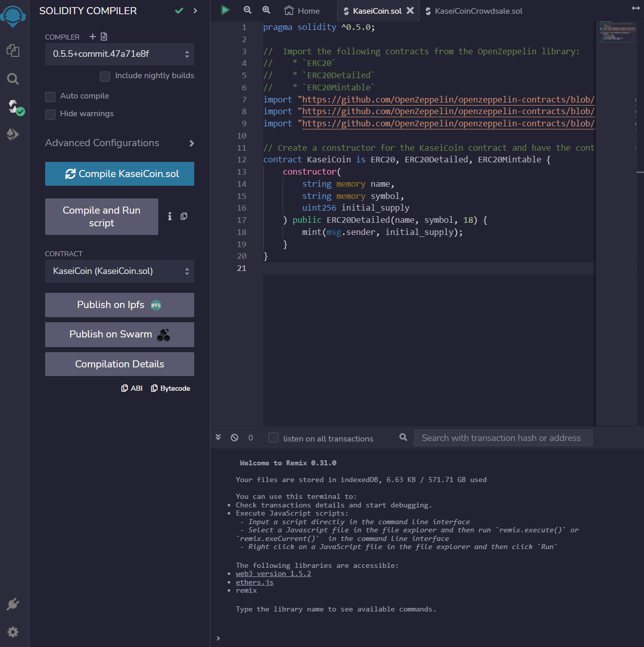Screen dimensions: 644x647
Task: Open Compilation Details
Action: click(x=120, y=364)
